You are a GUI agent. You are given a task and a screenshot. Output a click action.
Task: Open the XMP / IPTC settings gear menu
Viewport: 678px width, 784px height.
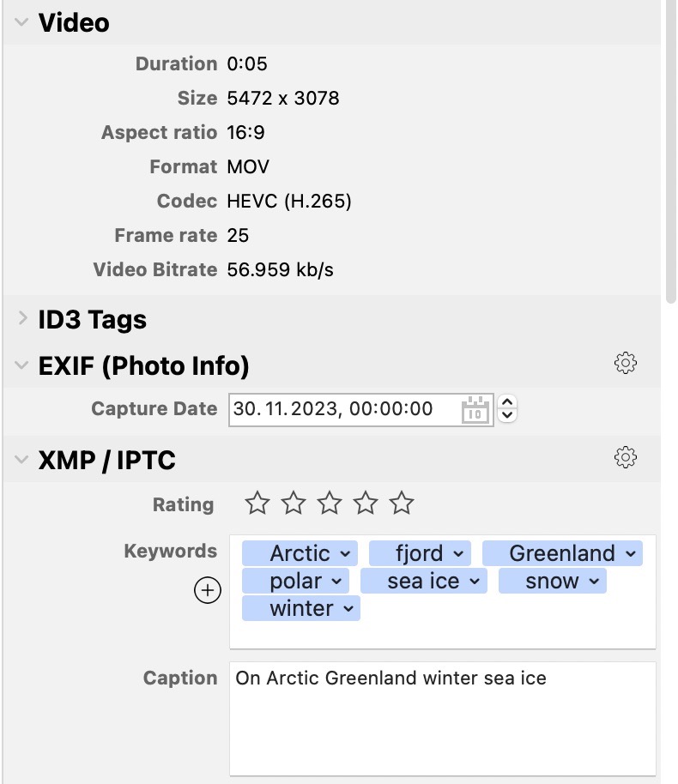coord(626,457)
